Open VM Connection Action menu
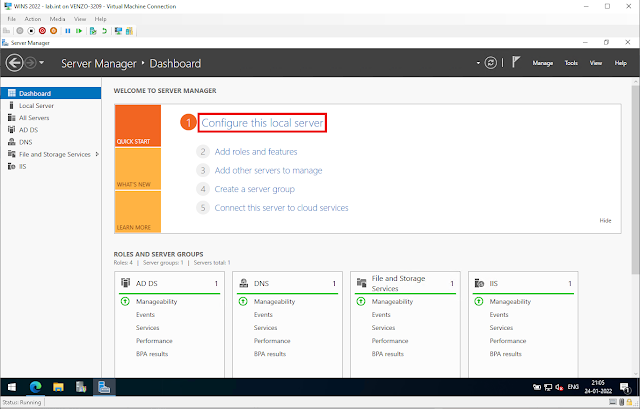Screen dimensions: 640x409 point(33,19)
